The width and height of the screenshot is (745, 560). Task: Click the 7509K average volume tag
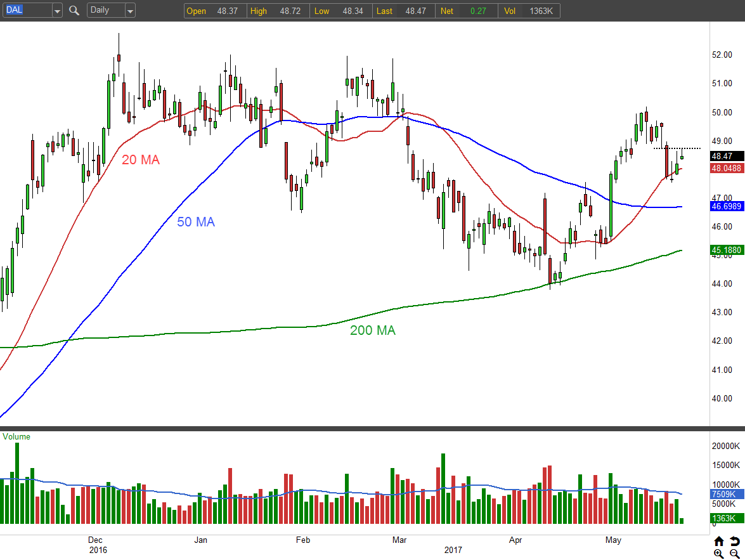point(727,494)
